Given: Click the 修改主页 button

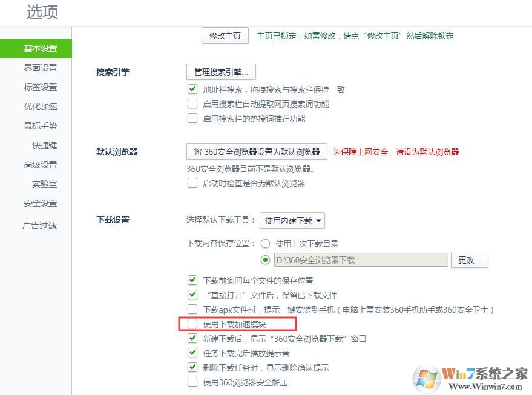Looking at the screenshot, I should (225, 36).
